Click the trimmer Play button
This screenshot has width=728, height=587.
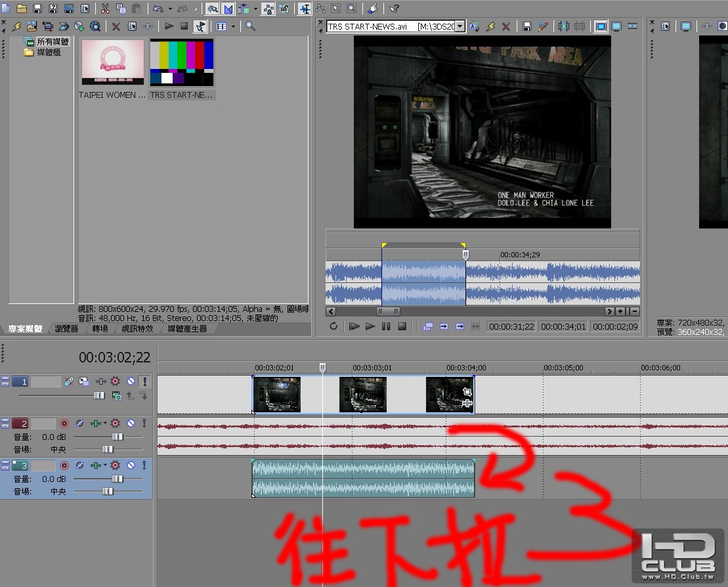click(370, 326)
